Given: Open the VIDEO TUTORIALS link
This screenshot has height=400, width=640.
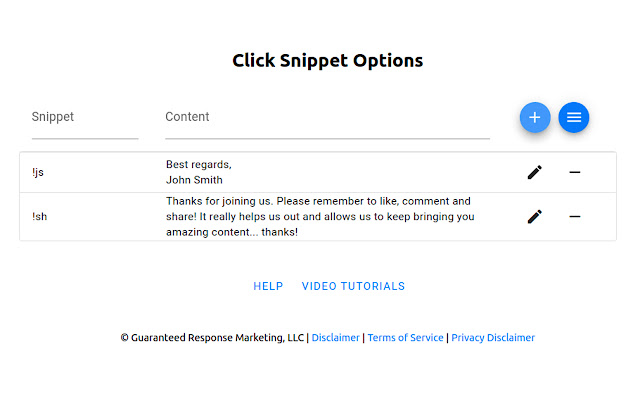Looking at the screenshot, I should [x=353, y=286].
